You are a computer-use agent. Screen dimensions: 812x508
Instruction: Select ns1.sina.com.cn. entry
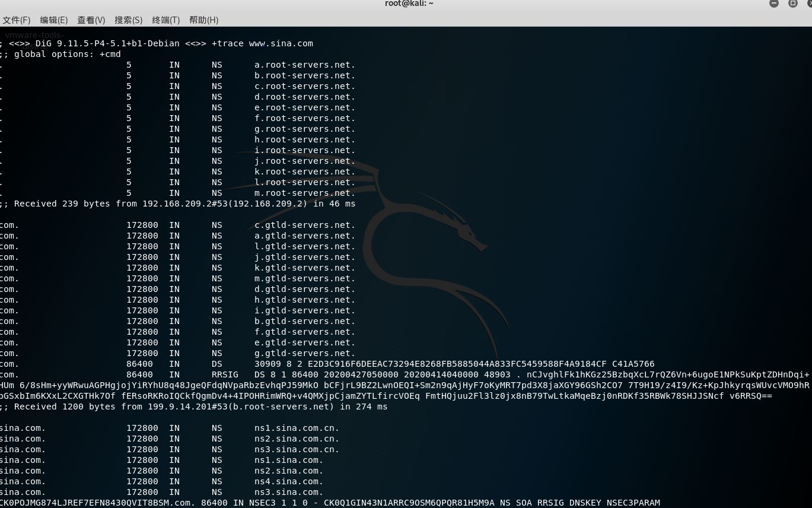click(x=297, y=428)
